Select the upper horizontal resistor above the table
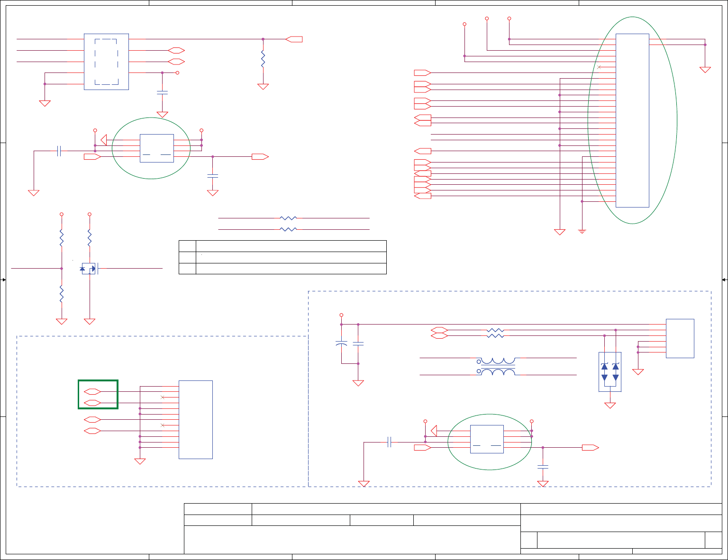Image resolution: width=728 pixels, height=560 pixels. pos(289,218)
